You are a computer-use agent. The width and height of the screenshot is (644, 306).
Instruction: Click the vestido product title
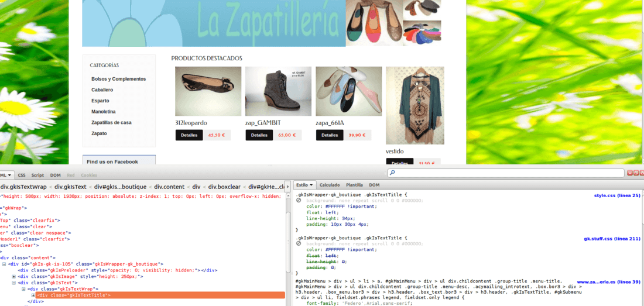coord(395,152)
